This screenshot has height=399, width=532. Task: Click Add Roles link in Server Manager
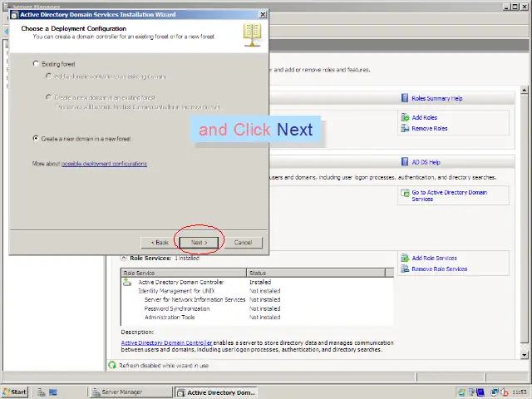(x=425, y=117)
